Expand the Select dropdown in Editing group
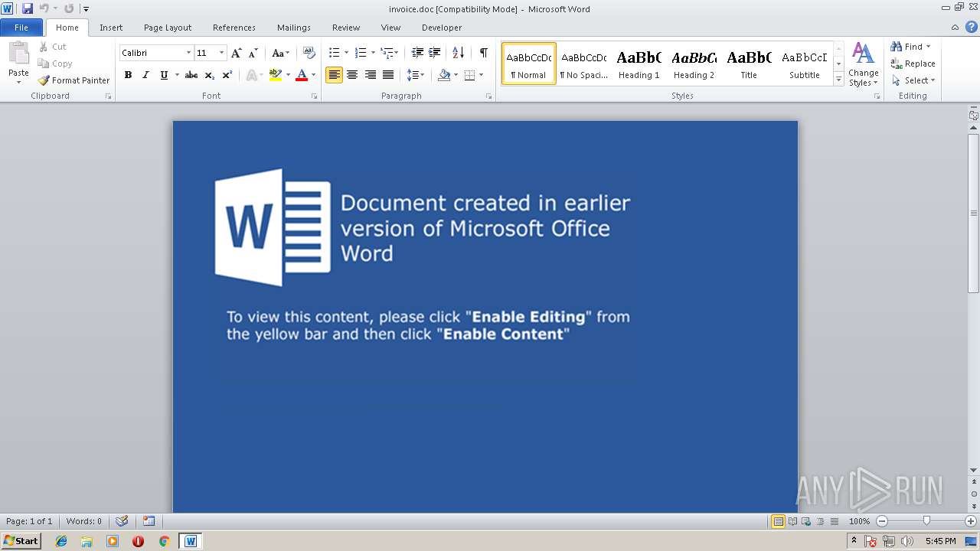This screenshot has width=980, height=551. 913,80
